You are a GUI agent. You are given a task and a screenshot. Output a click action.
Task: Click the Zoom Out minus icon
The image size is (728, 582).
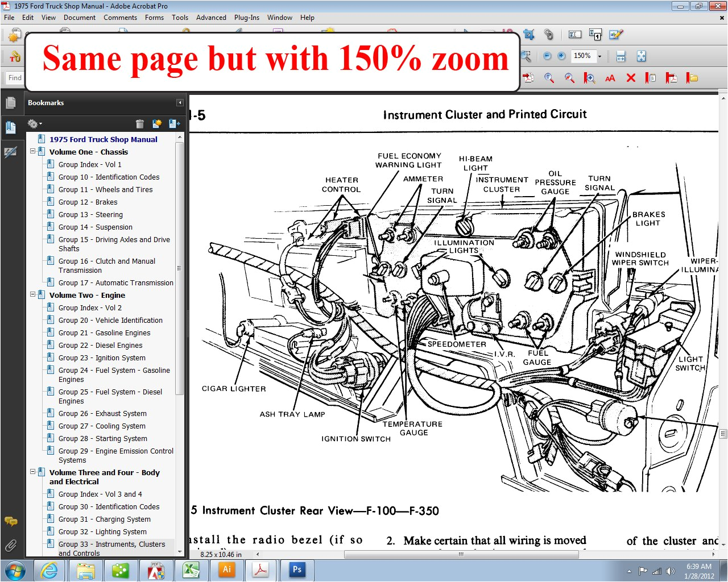click(547, 56)
